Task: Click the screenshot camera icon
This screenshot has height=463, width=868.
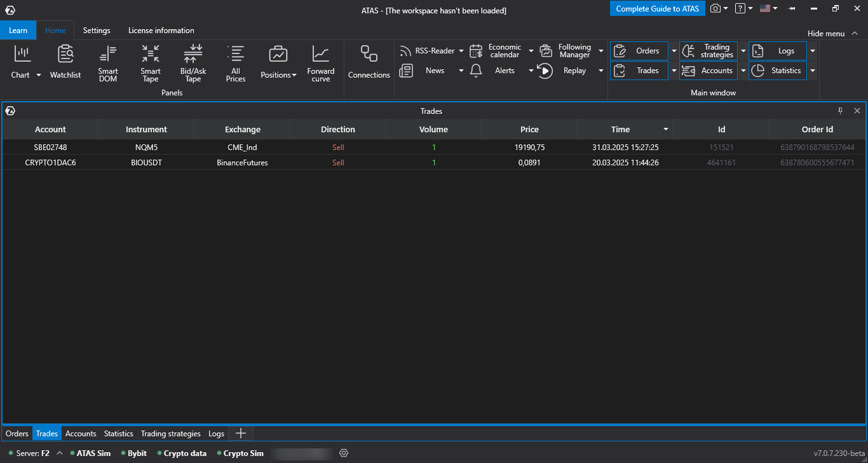Action: coord(715,8)
